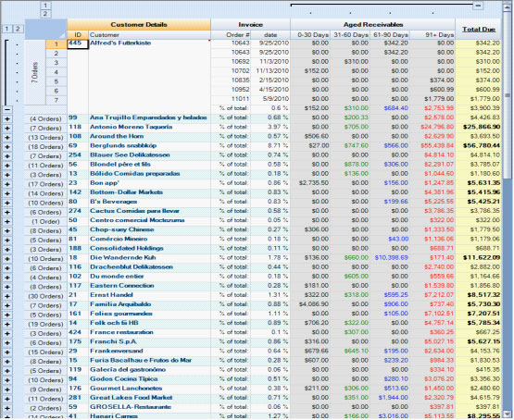The height and width of the screenshot is (420, 514).
Task: Click the select-all corner of grid
Action: 46,29
